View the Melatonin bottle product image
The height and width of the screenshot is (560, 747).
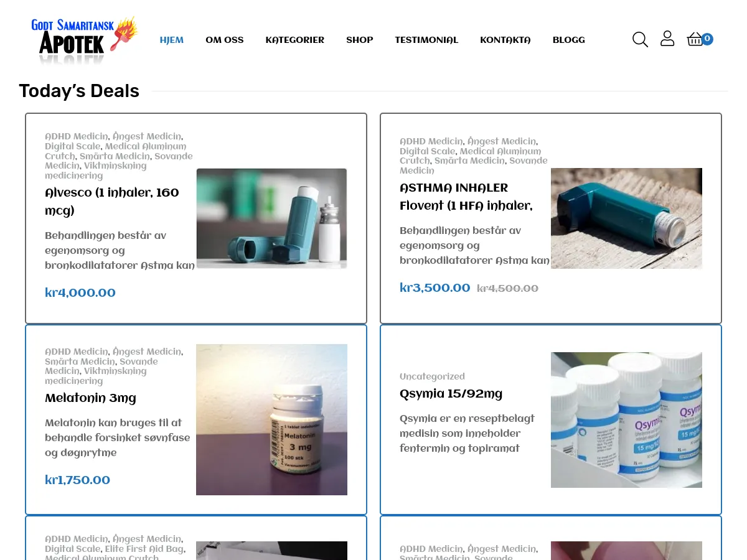coord(272,419)
